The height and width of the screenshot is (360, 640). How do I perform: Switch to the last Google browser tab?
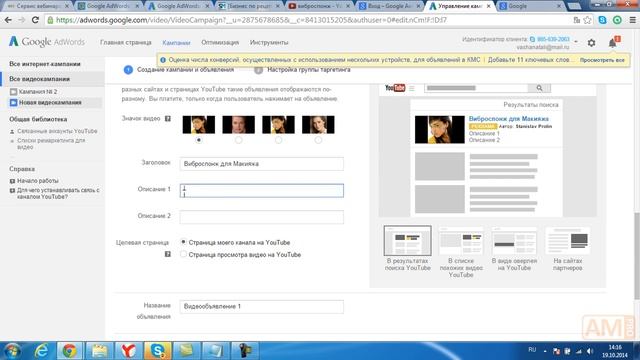click(x=529, y=6)
